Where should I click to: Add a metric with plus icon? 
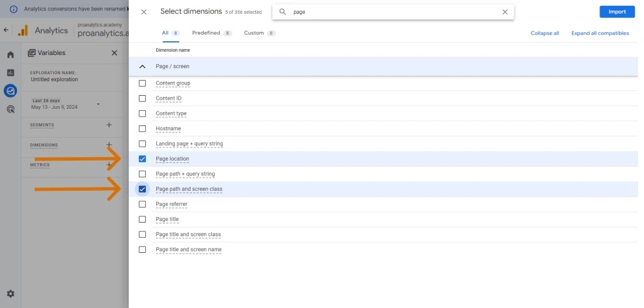(109, 165)
